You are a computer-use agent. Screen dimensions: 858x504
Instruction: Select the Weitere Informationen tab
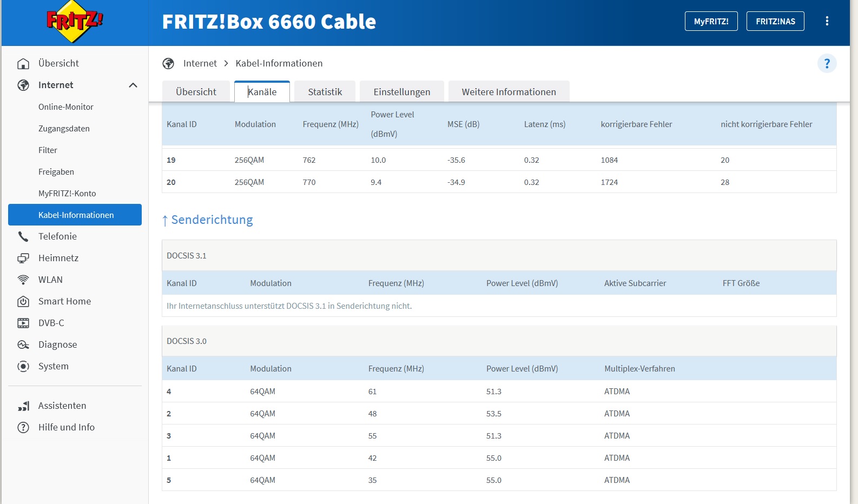coord(509,92)
